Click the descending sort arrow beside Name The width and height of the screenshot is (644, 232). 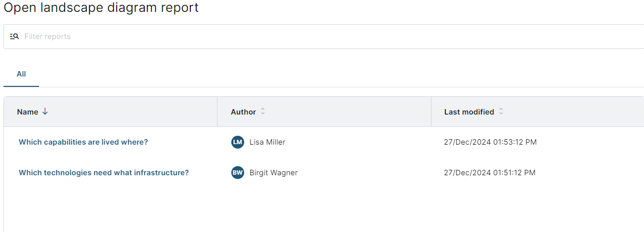coord(45,112)
